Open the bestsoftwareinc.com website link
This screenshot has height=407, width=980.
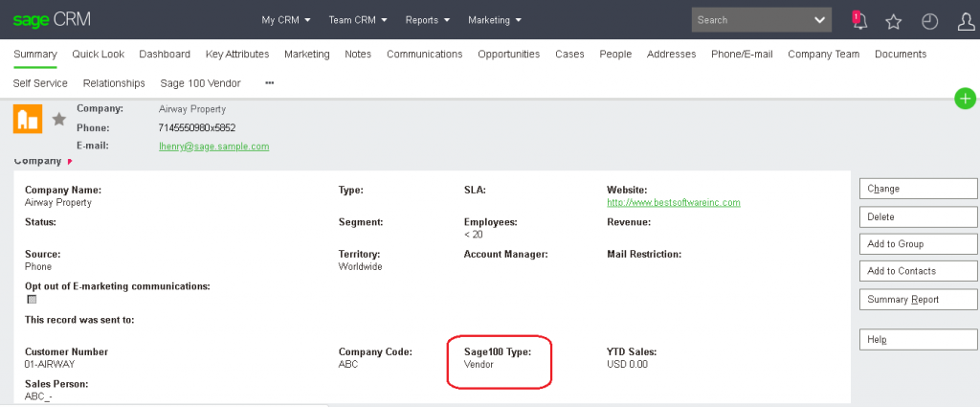pyautogui.click(x=674, y=203)
